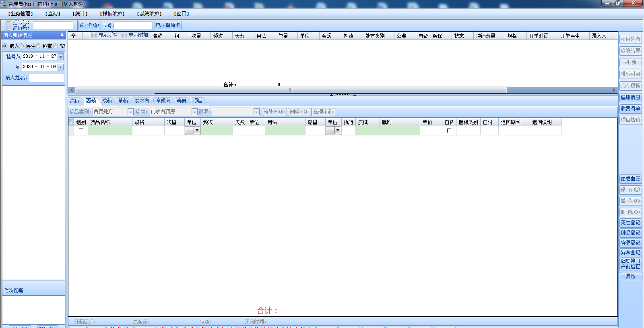The width and height of the screenshot is (644, 328).
Task: Switch to the 成药 tab
Action: click(107, 101)
